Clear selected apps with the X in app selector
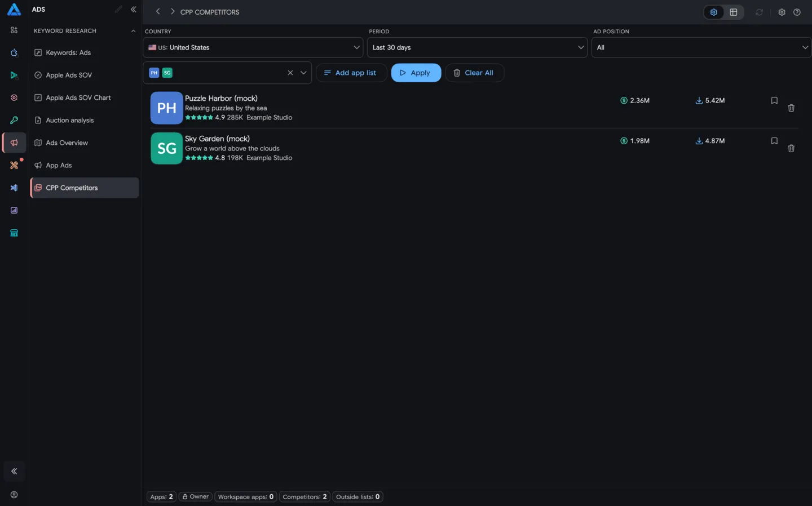The width and height of the screenshot is (812, 506). tap(290, 73)
